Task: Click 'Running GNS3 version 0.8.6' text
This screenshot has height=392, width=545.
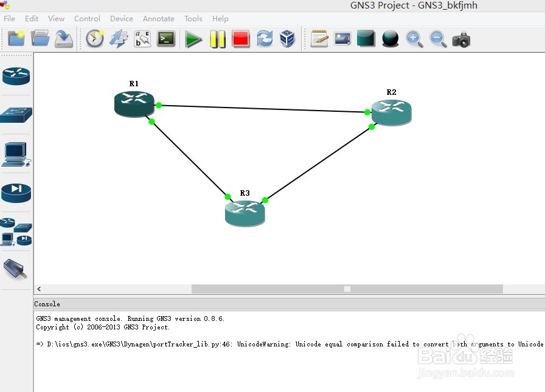Action: tap(176, 318)
